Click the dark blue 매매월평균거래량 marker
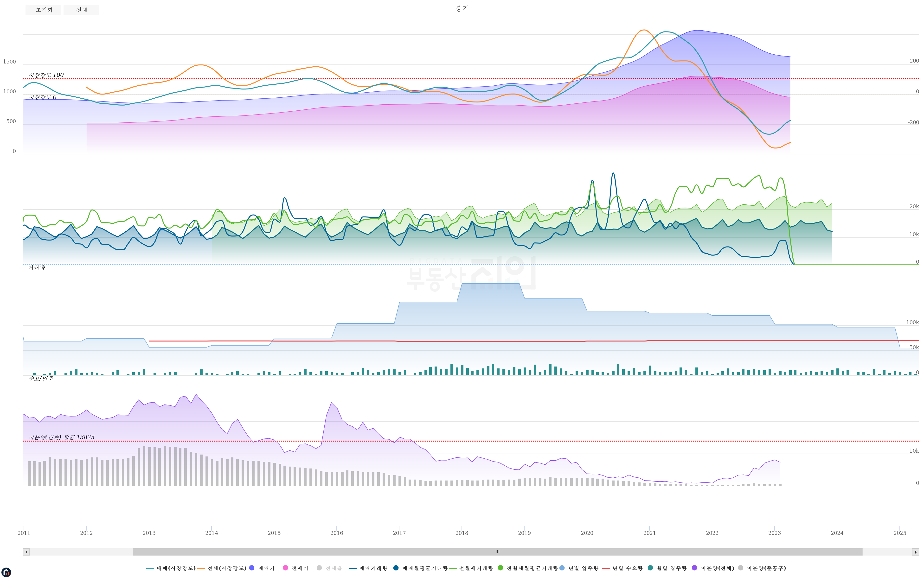 (x=396, y=568)
